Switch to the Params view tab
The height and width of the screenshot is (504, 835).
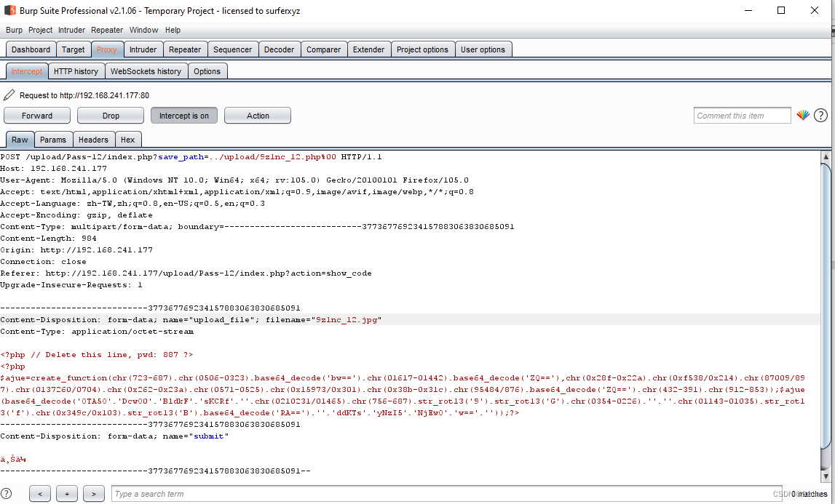tap(53, 140)
